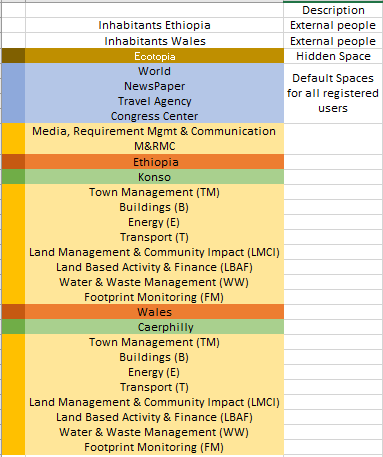
Task: Select Energy (E) under Konso
Action: pos(154,222)
